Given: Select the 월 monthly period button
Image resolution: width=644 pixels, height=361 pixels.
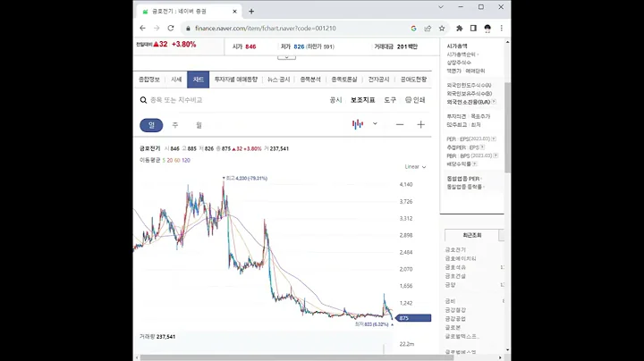Looking at the screenshot, I should pos(199,125).
